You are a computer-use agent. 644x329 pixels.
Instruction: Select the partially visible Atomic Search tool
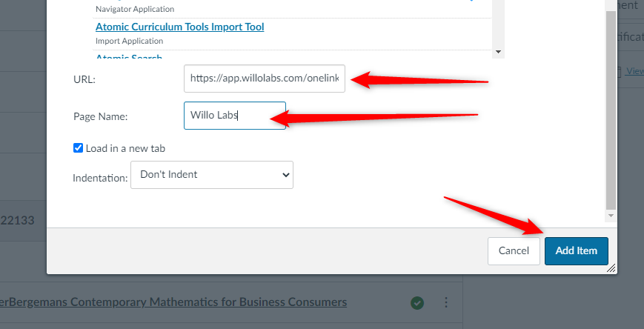pyautogui.click(x=129, y=56)
